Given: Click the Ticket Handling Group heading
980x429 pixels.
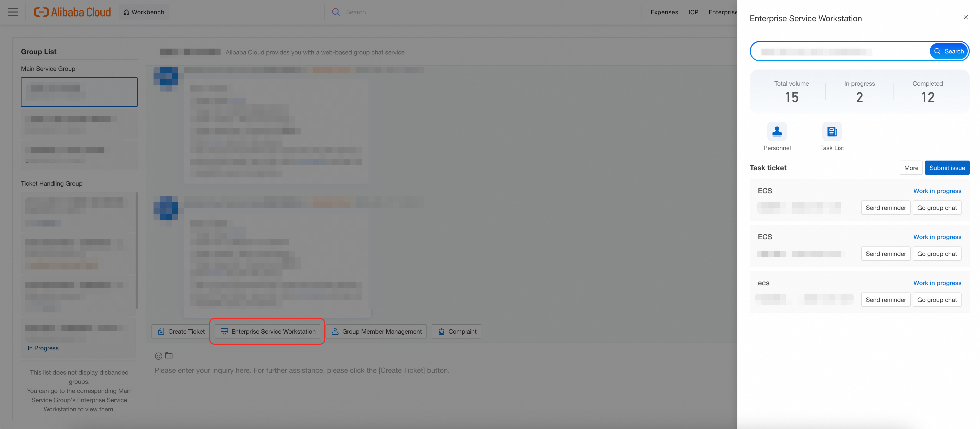Looking at the screenshot, I should coord(52,184).
